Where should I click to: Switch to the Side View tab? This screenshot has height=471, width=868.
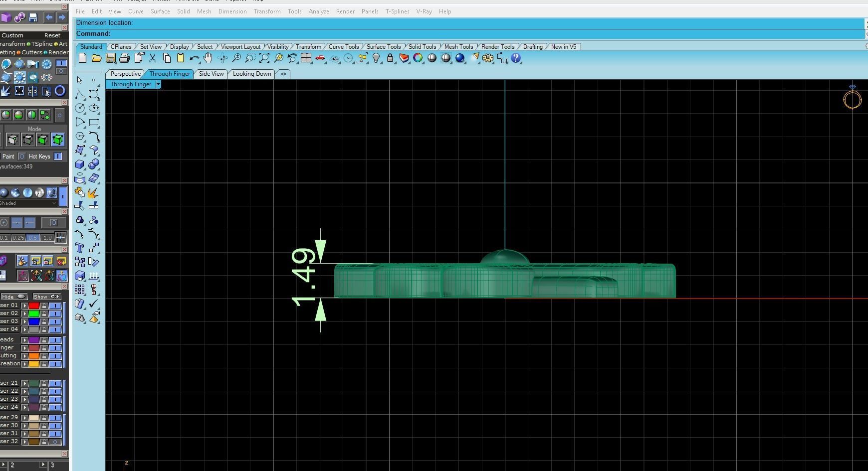pos(211,74)
